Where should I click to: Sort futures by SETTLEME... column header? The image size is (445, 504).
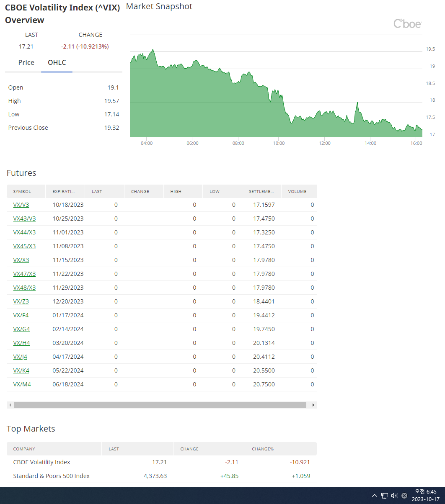pyautogui.click(x=262, y=191)
